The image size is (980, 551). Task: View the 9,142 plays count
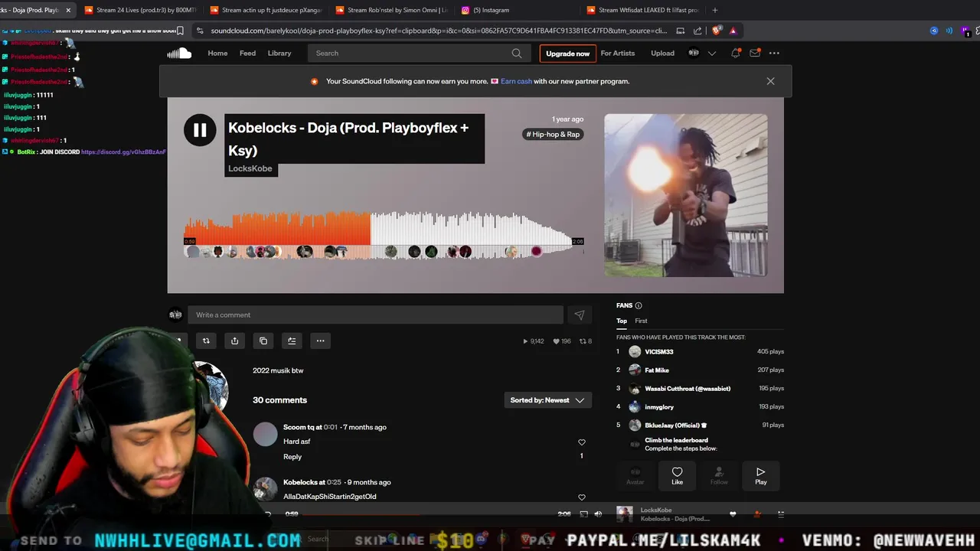(534, 341)
